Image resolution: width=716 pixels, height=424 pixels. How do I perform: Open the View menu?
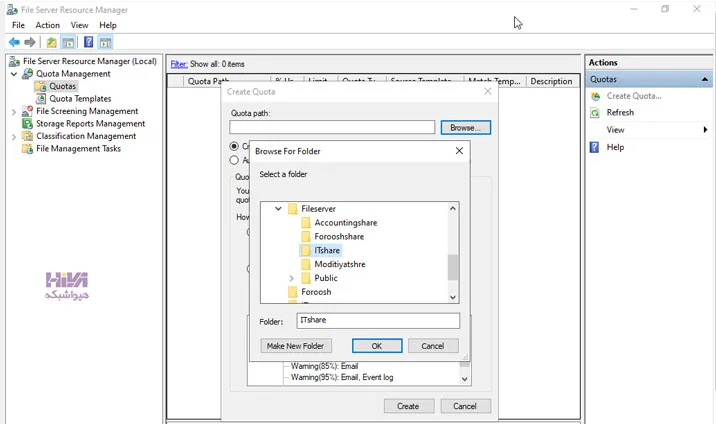pyautogui.click(x=79, y=25)
